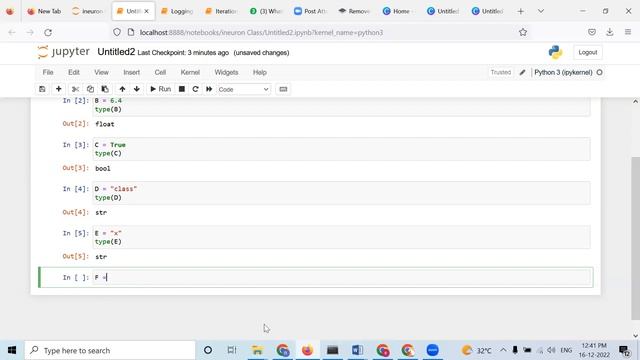This screenshot has height=360, width=640.
Task: Switch to the ineuron browser tab
Action: pyautogui.click(x=88, y=11)
